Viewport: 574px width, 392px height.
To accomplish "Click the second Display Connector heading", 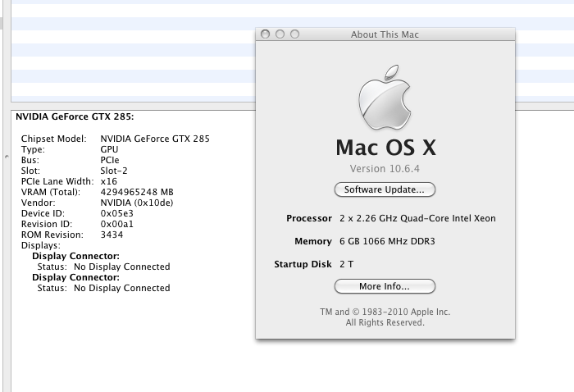I will [x=75, y=277].
